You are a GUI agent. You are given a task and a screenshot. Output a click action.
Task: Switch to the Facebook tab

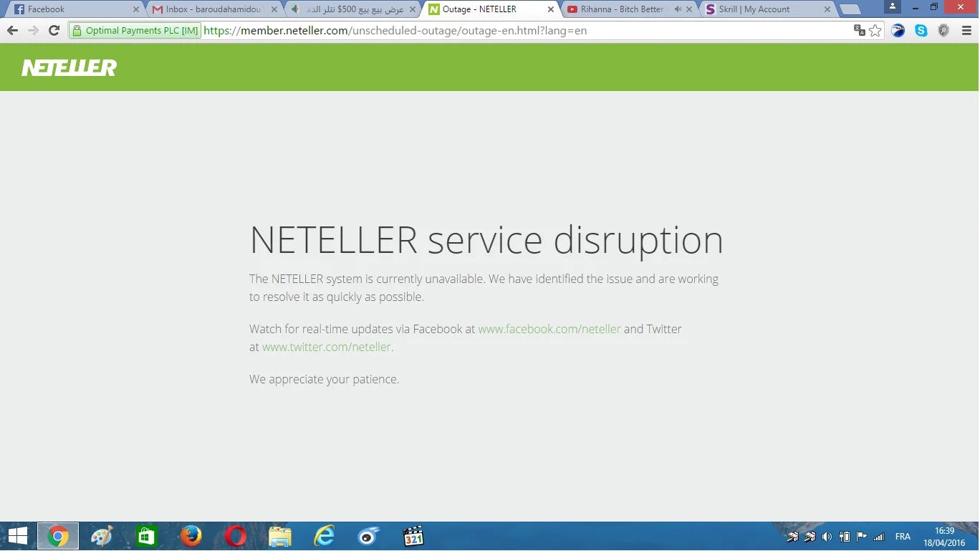click(72, 9)
